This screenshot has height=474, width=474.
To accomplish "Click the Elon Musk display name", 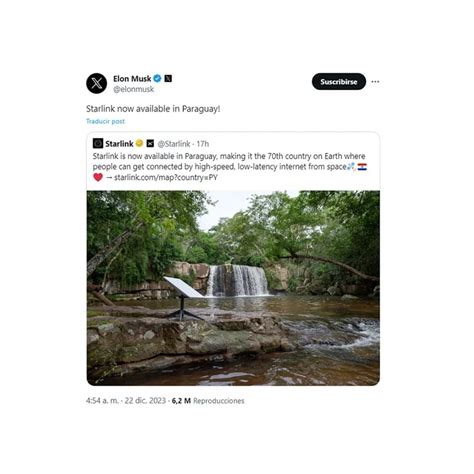I will tap(132, 79).
